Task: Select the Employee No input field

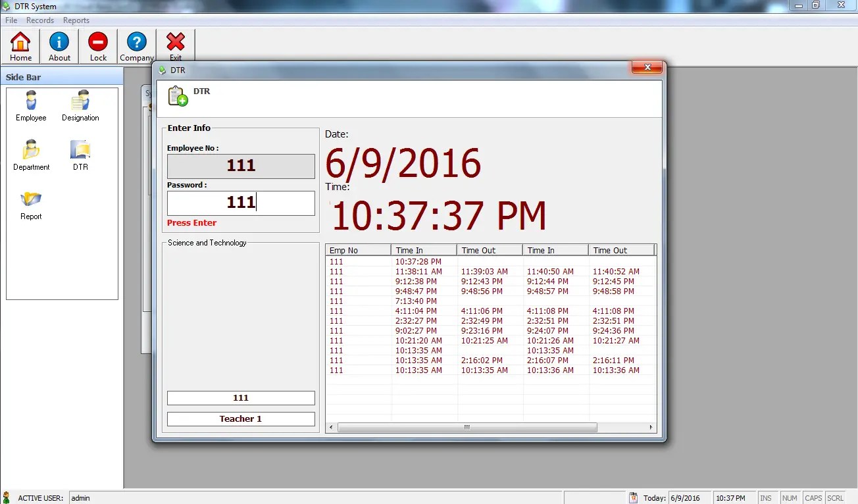Action: [240, 166]
